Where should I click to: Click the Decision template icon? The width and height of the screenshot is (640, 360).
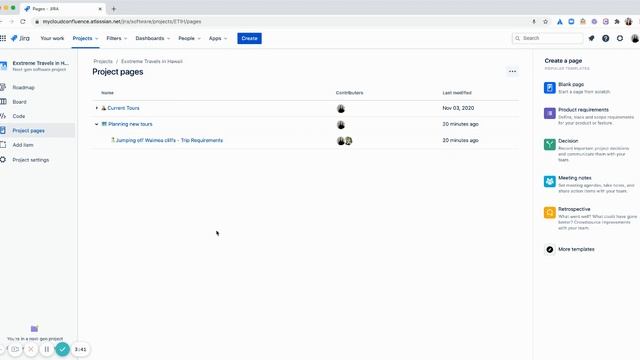point(550,144)
